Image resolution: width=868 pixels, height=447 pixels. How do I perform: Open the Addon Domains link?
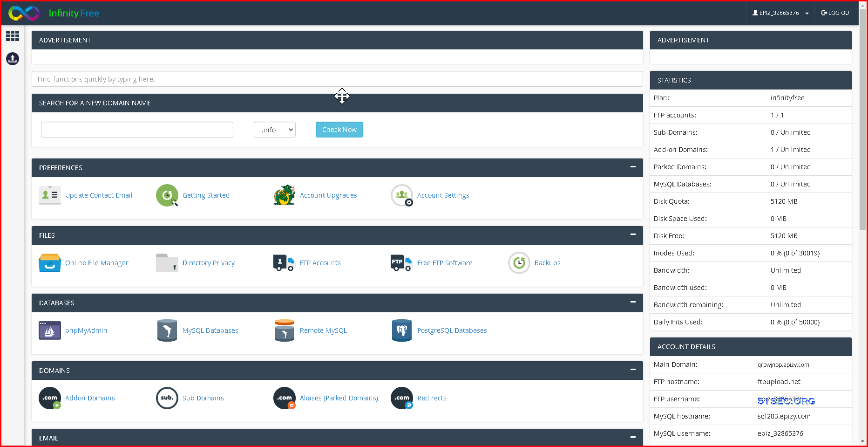[90, 398]
